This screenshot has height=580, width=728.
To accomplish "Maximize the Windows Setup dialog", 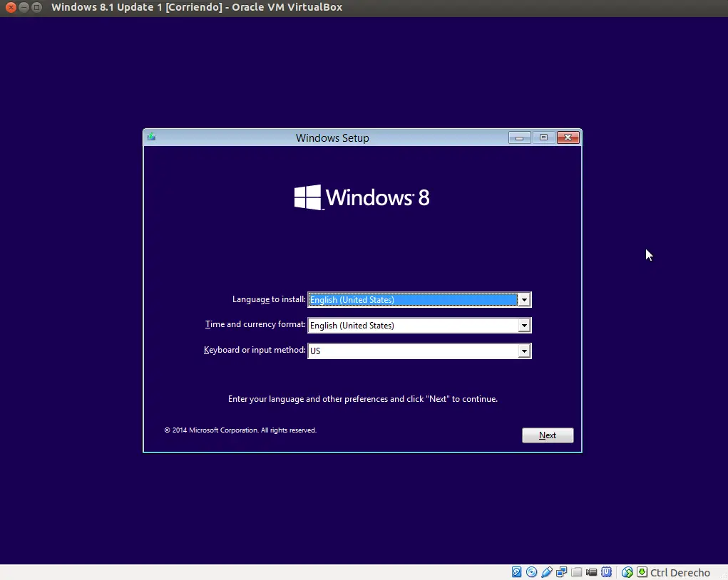I will pos(543,138).
